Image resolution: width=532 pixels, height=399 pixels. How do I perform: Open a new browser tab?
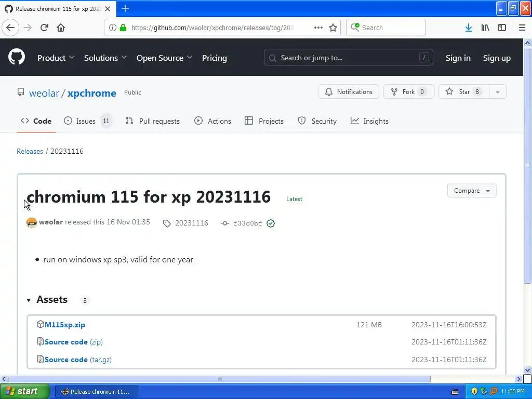125,8
